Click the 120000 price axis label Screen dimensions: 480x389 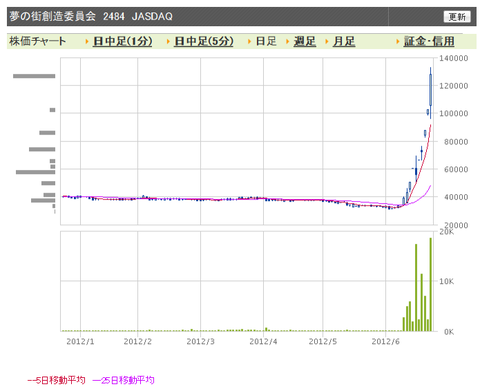(454, 86)
